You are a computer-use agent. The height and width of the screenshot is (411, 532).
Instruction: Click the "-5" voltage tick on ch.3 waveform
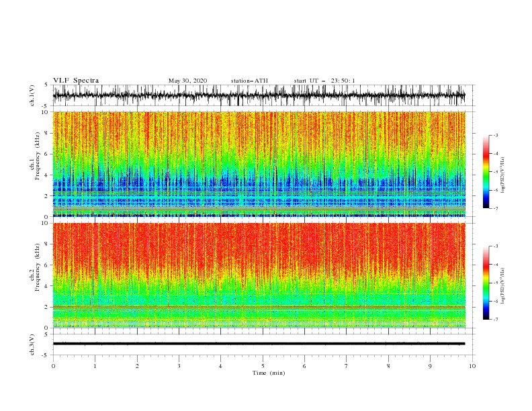46,355
